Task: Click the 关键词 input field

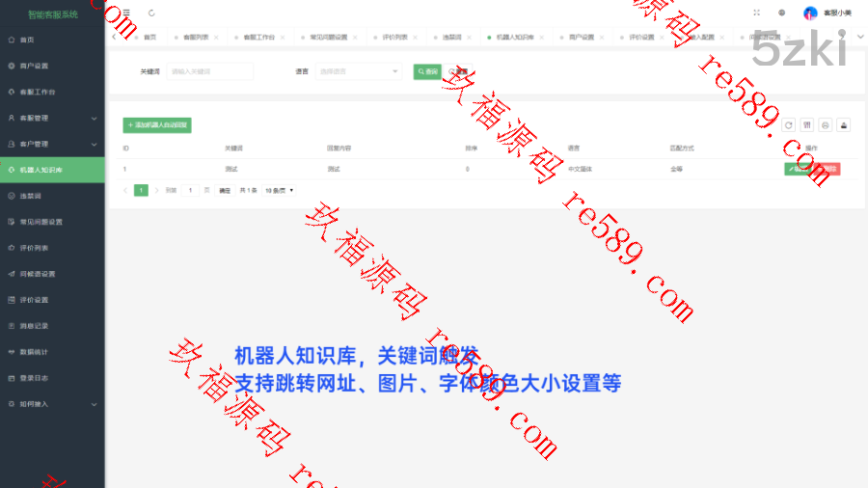Action: coord(210,71)
